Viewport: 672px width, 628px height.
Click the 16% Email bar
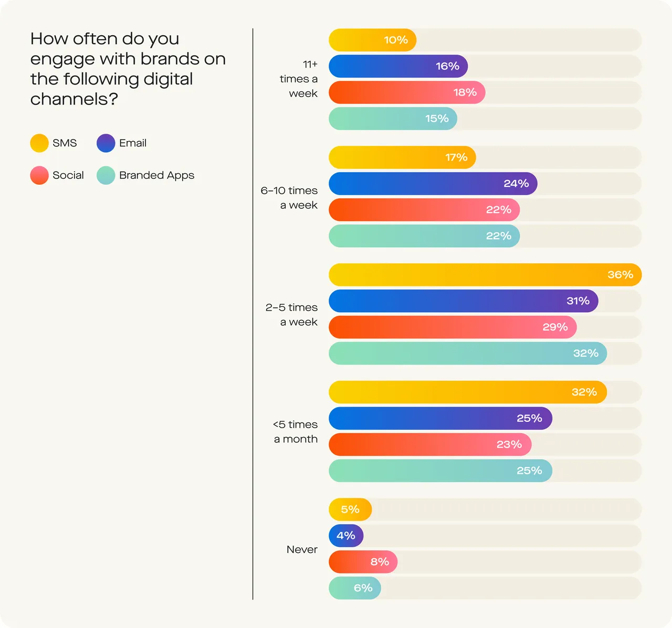(x=398, y=66)
